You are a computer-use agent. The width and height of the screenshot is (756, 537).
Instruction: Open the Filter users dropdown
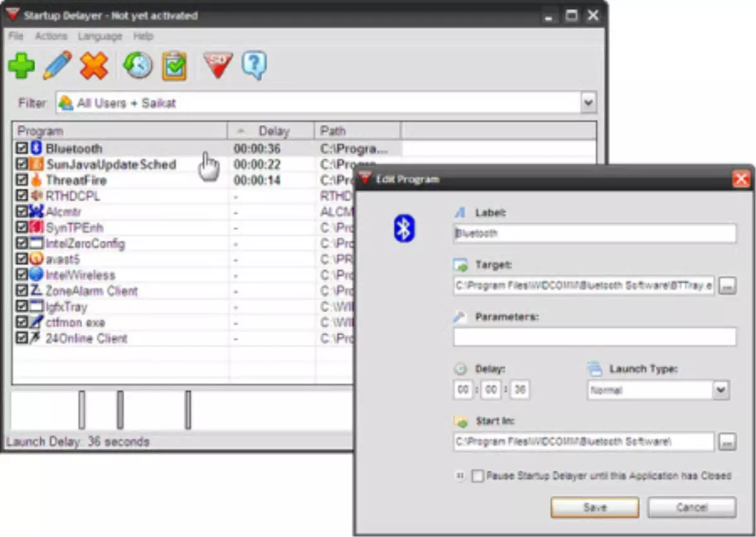588,102
